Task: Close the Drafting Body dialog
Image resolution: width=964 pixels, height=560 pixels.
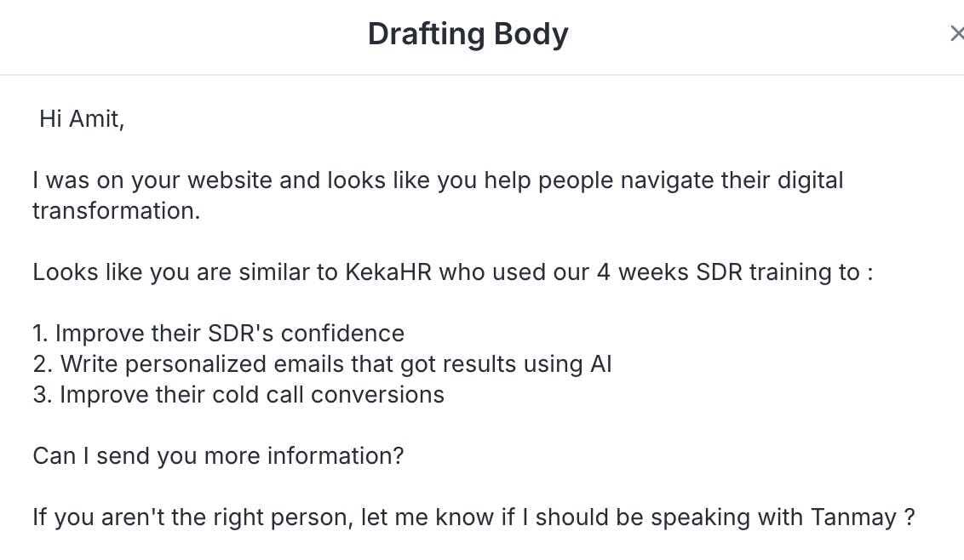Action: [x=956, y=33]
